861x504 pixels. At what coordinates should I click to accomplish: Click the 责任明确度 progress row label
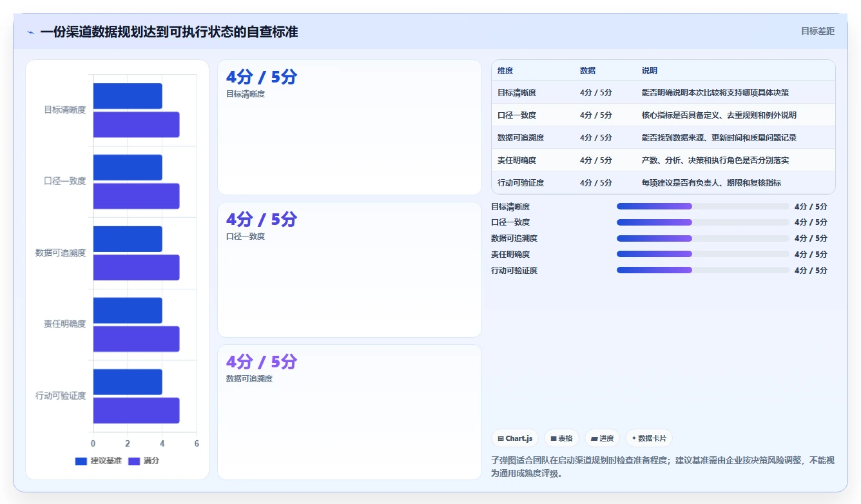point(510,254)
